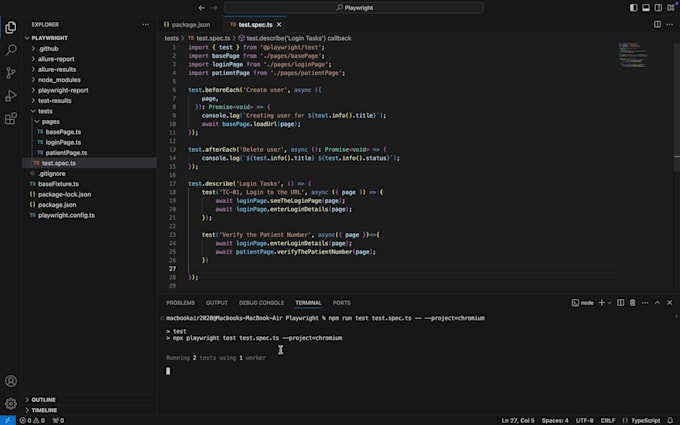Split the terminal panel

[621, 303]
